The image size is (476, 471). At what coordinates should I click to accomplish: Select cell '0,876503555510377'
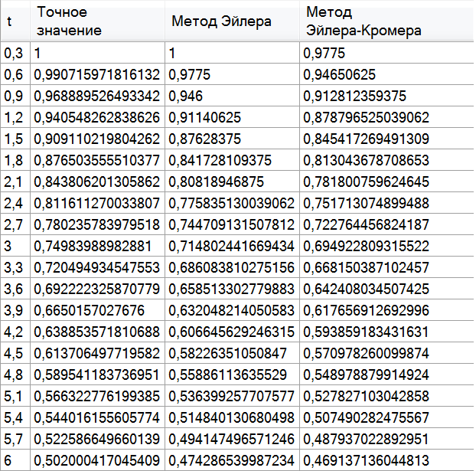pyautogui.click(x=97, y=160)
